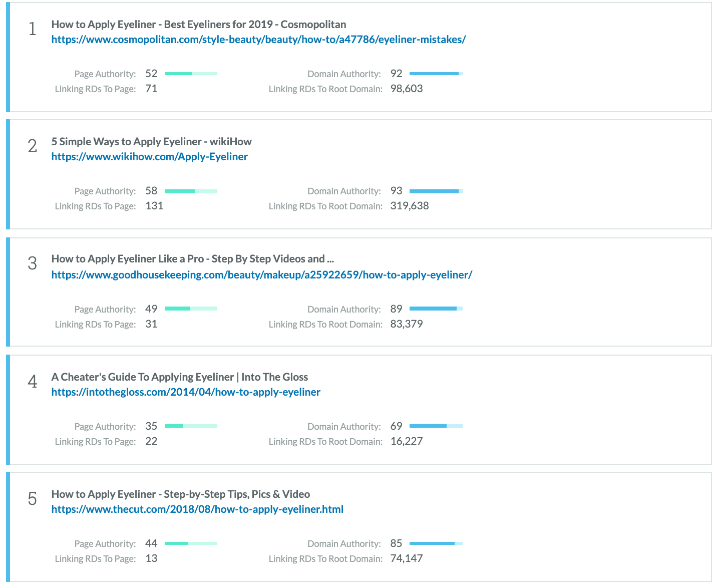Image resolution: width=717 pixels, height=588 pixels.
Task: Click title "How to Apply Eyeliner - Best Eyeliners for 2019 - Cosmopolitan"
Action: pos(199,25)
